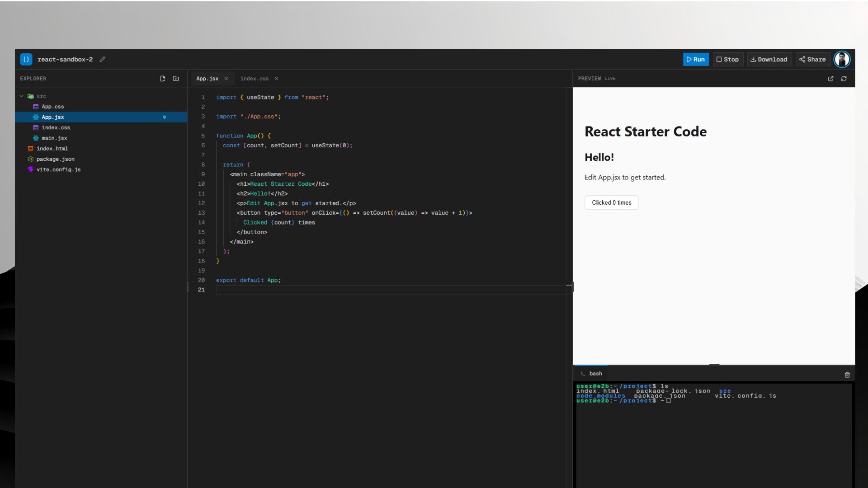Click 'Edit App.jsx to get started.' text
The image size is (868, 488).
tap(625, 177)
